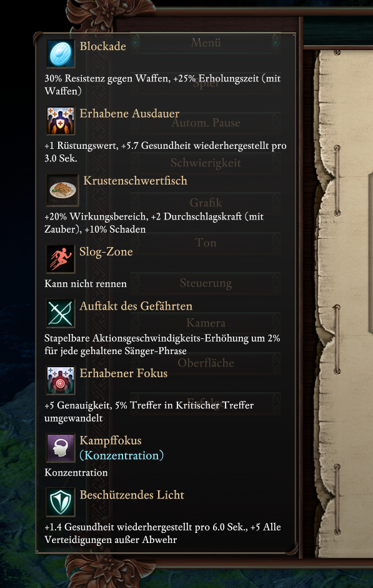Click the Blockade shield icon
Image resolution: width=373 pixels, height=588 pixels.
click(x=61, y=54)
